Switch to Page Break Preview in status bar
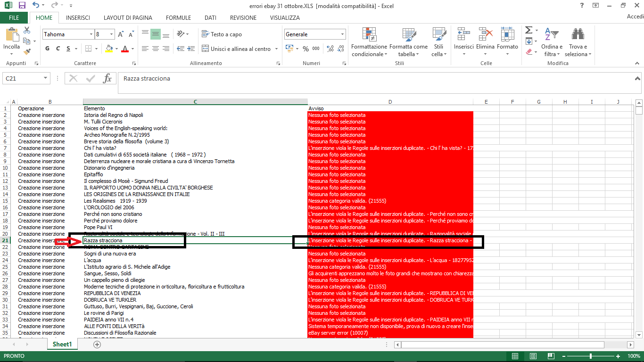644x362 pixels. 551,356
